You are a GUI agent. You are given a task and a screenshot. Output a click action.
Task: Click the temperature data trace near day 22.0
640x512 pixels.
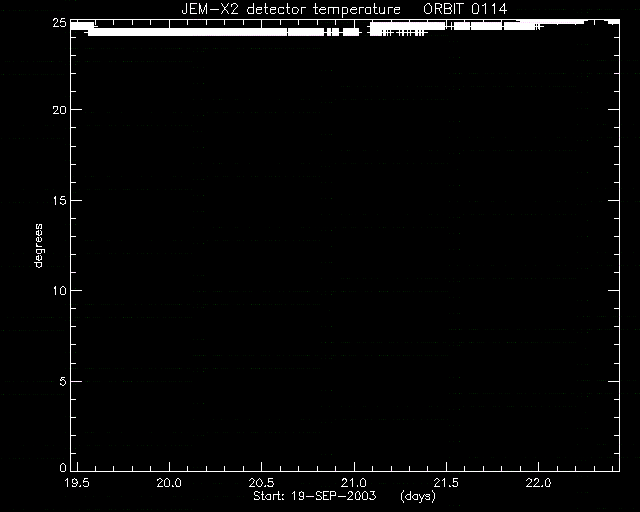(539, 23)
